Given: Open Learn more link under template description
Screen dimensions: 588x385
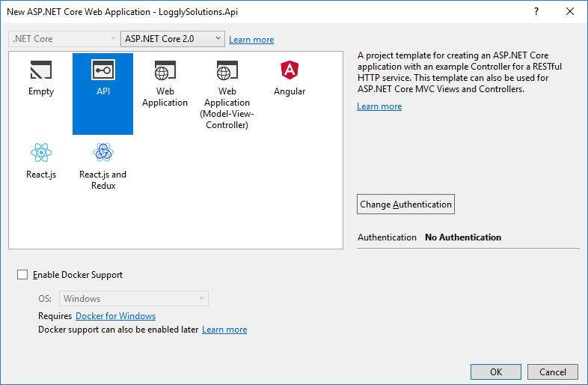Looking at the screenshot, I should click(379, 106).
